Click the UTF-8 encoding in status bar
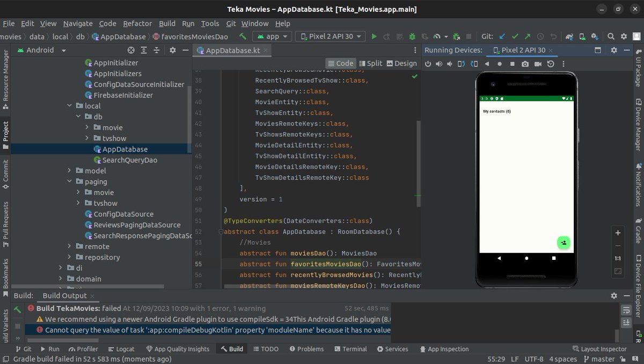This screenshot has height=364, width=644. 534,359
